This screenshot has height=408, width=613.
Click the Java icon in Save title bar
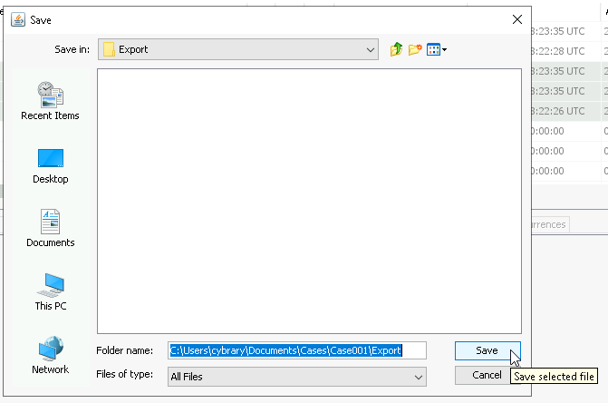tap(18, 20)
